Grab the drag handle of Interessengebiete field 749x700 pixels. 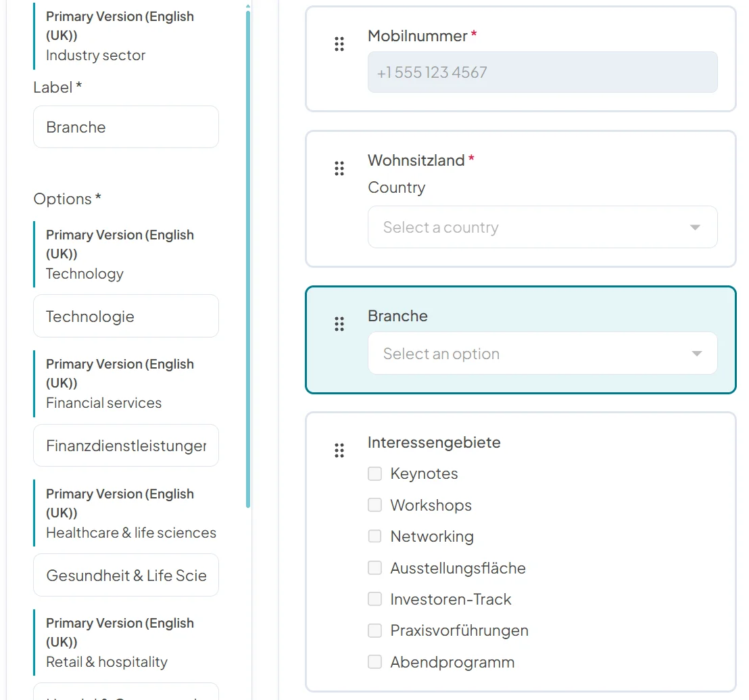(x=339, y=450)
